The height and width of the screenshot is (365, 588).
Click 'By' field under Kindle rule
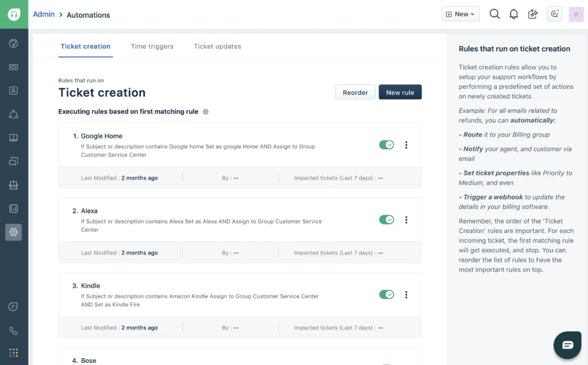tap(230, 328)
